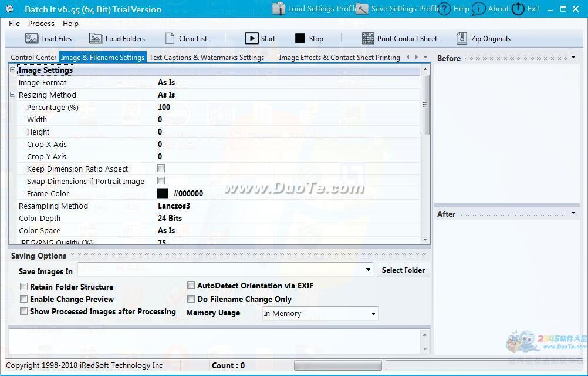The width and height of the screenshot is (588, 376).
Task: Click the Color Depth value 24 Bits
Action: point(170,218)
